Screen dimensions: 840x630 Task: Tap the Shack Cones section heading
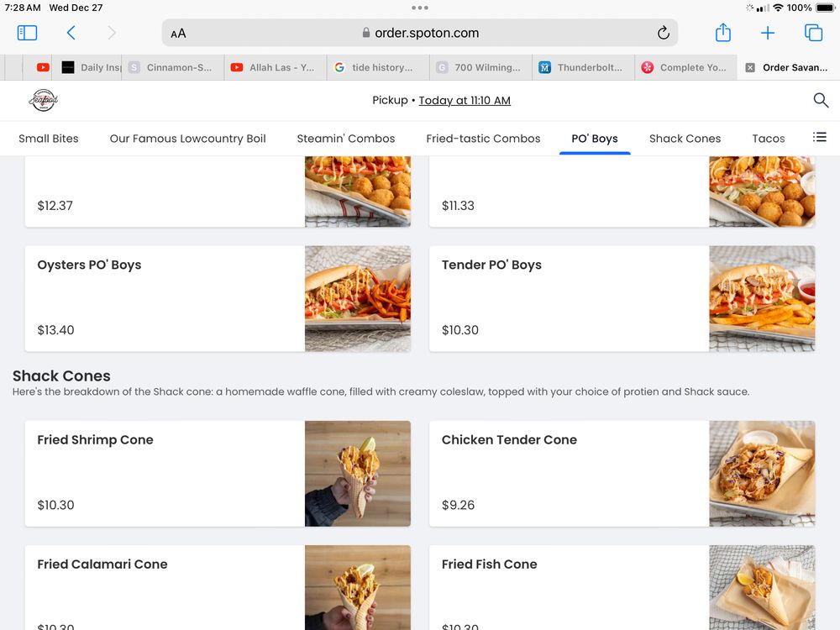tap(61, 375)
